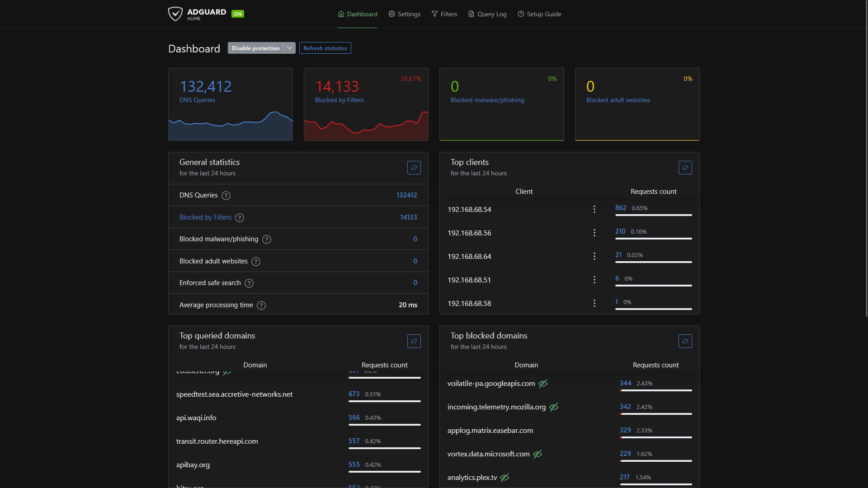This screenshot has height=488, width=868.
Task: Click the progress bar for client 192.168.68.54
Action: coord(654,215)
